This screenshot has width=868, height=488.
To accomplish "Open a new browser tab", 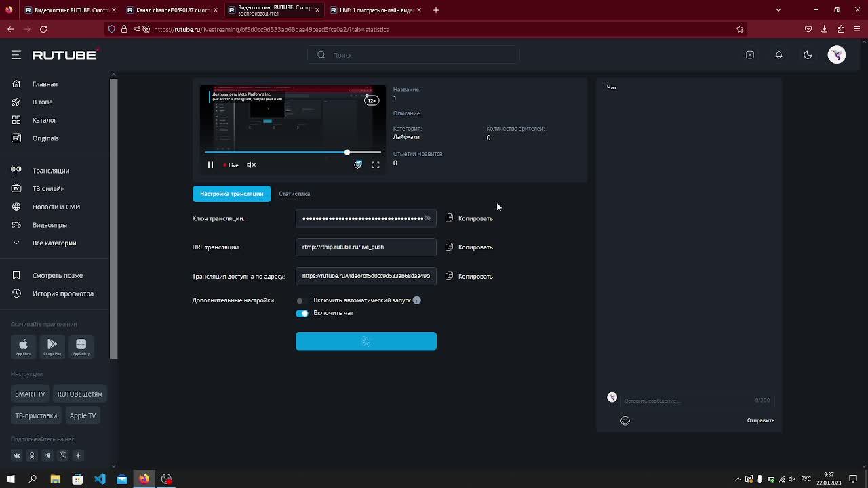I will pos(436,10).
